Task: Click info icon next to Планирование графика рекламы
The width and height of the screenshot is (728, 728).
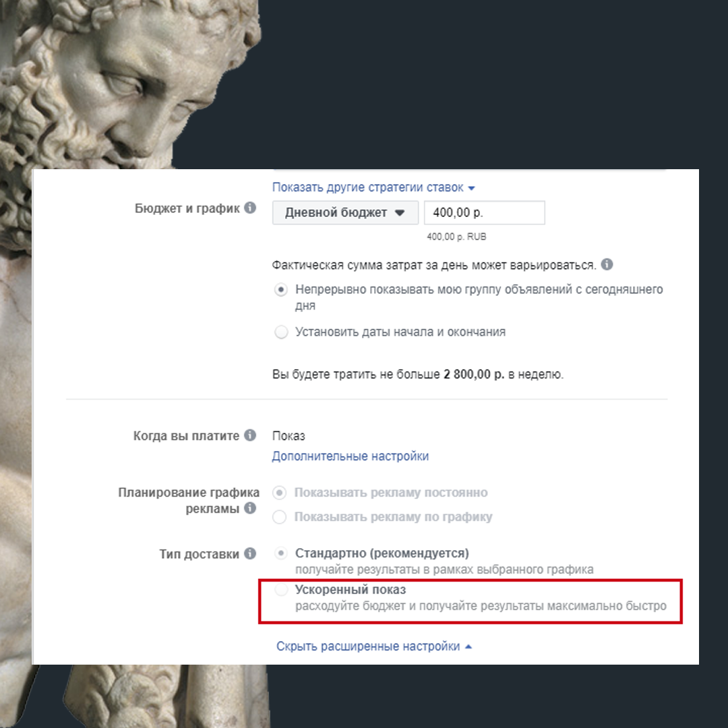Action: [250, 508]
